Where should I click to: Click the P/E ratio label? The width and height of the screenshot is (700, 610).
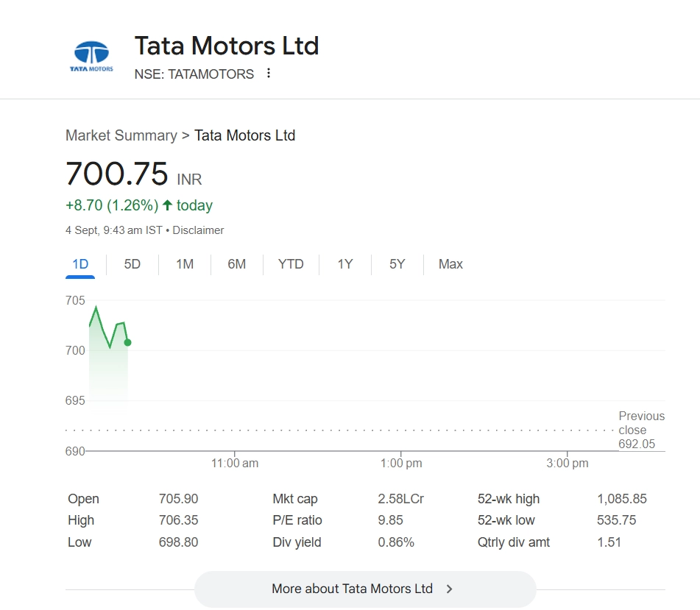[297, 520]
